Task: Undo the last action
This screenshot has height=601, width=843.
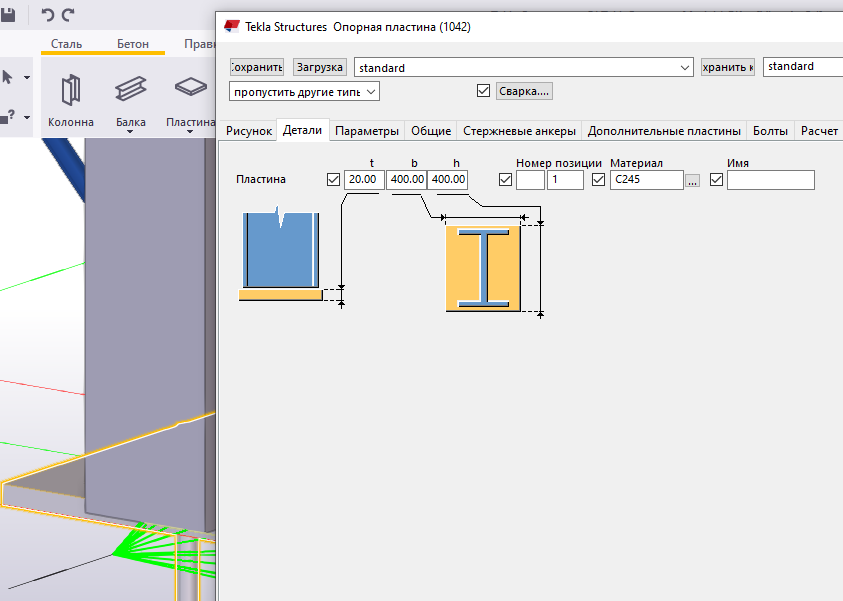Action: 47,15
